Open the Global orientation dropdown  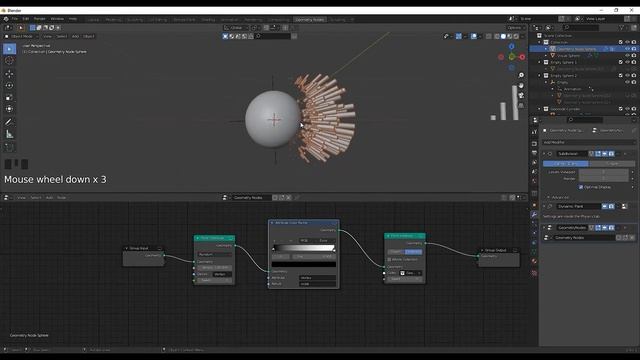point(236,28)
